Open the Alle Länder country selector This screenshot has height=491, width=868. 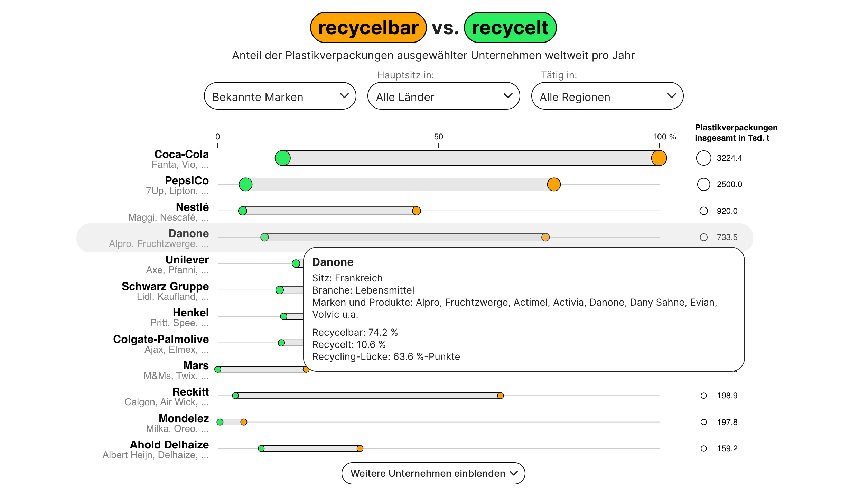(x=444, y=96)
